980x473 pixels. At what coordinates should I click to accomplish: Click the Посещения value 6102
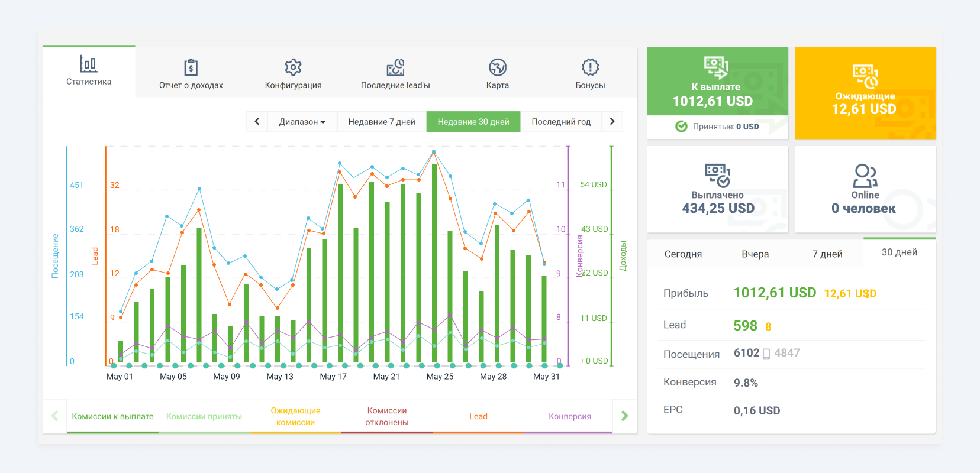coord(746,353)
